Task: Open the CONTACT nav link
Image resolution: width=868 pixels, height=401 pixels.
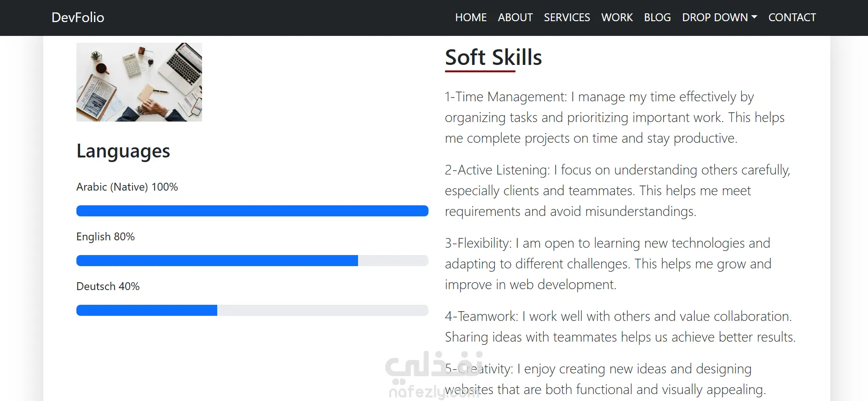Action: click(x=792, y=17)
